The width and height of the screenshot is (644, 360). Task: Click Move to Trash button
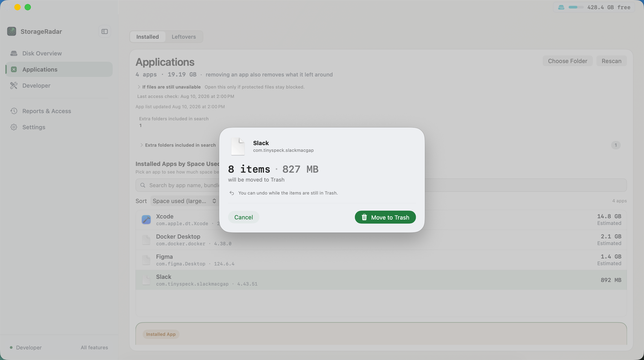[385, 217]
